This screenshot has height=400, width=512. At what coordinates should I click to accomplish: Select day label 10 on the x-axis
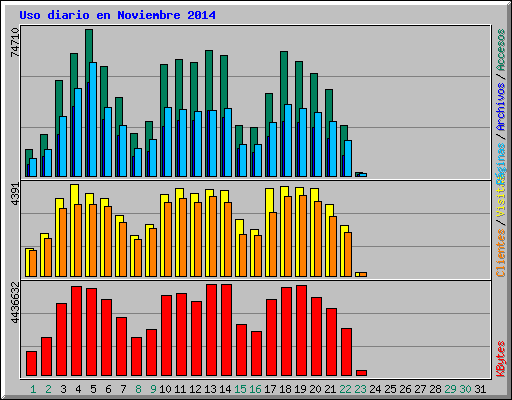tap(165, 389)
